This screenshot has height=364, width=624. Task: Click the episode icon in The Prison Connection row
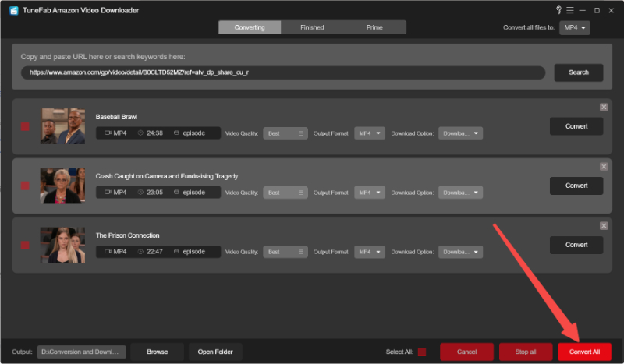(x=176, y=252)
